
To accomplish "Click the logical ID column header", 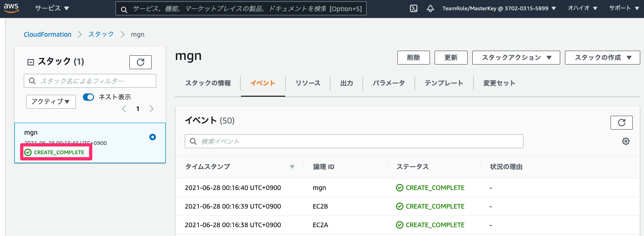I will click(323, 166).
